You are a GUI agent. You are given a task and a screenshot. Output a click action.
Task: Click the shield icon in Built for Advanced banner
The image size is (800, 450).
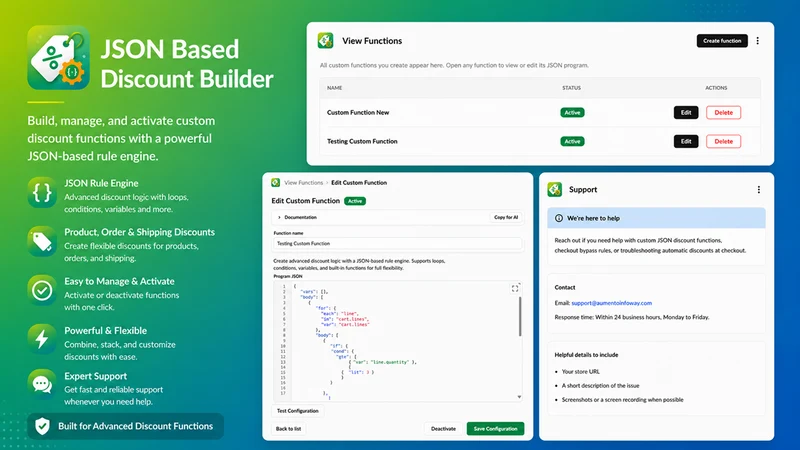tap(42, 426)
